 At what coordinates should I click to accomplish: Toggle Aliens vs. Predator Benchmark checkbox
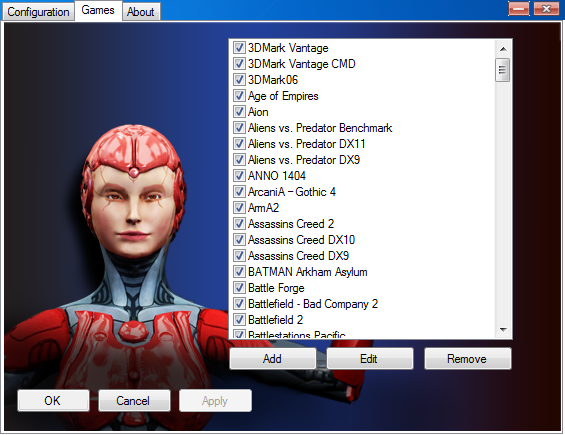pyautogui.click(x=239, y=128)
